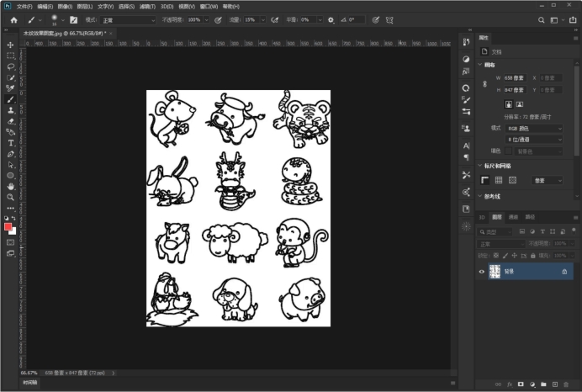
Task: Open the 编辑(E) menu
Action: (x=45, y=7)
